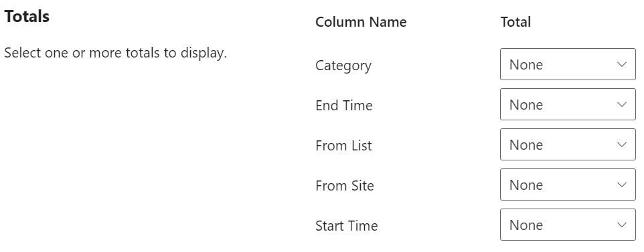Screen dimensions: 644x252
Task: Click the chevron arrow in Category's dropdown
Action: 622,64
